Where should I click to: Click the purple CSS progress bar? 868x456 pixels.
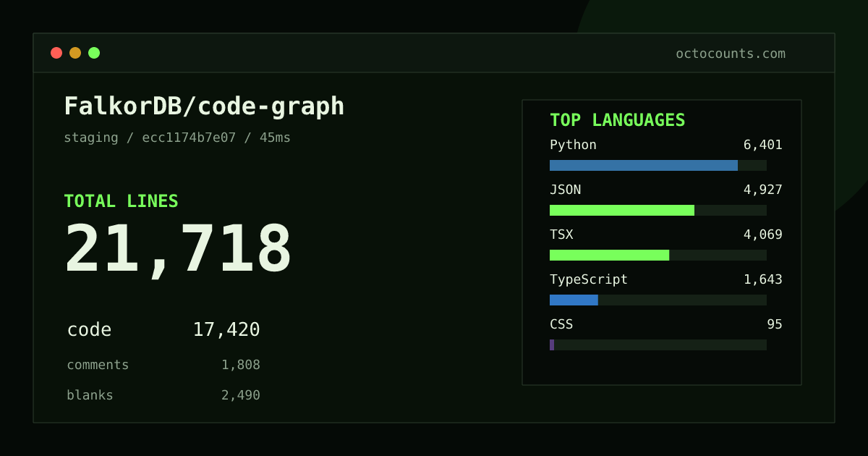[x=552, y=345]
